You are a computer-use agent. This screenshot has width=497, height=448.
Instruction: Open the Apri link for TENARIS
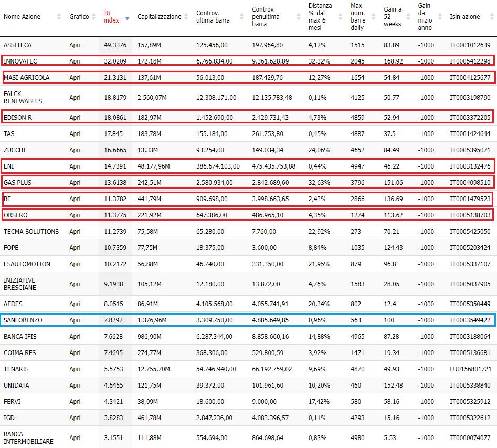[75, 369]
